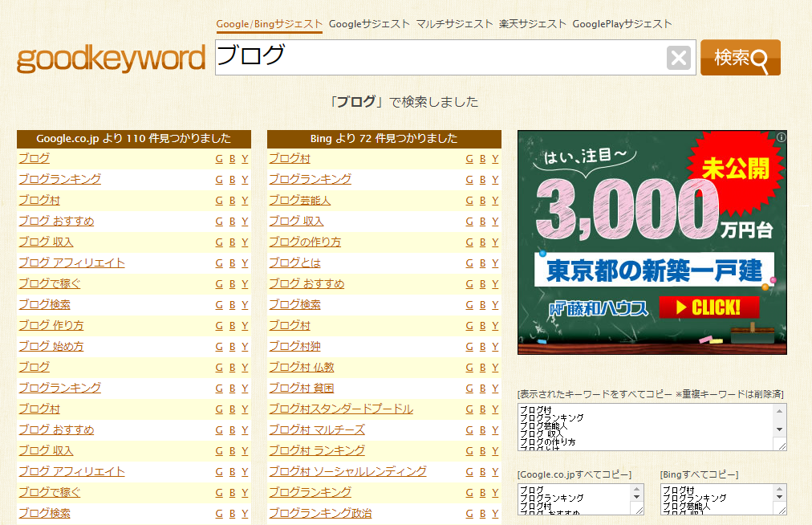Switch to the Google/Bingサジェスト tab
Screen dimensions: 812x525
pyautogui.click(x=270, y=24)
